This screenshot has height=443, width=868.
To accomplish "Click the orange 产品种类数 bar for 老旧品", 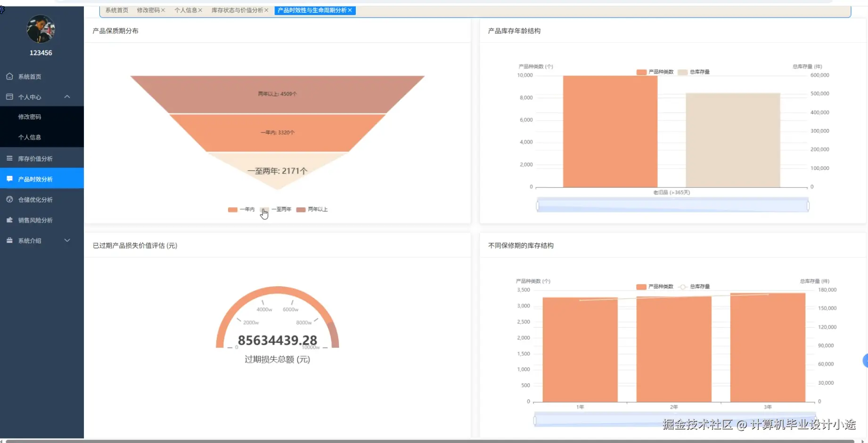I will point(610,131).
